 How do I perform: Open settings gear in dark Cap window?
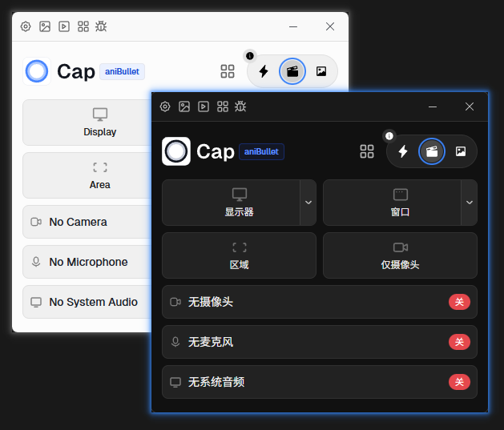(x=165, y=106)
